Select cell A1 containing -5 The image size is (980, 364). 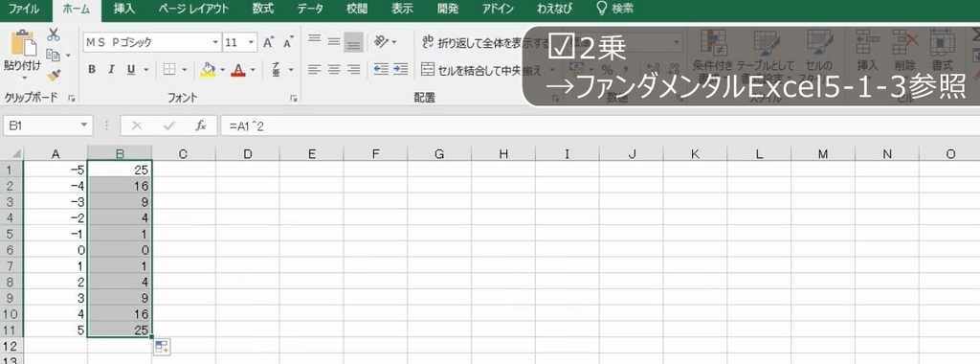coord(56,169)
